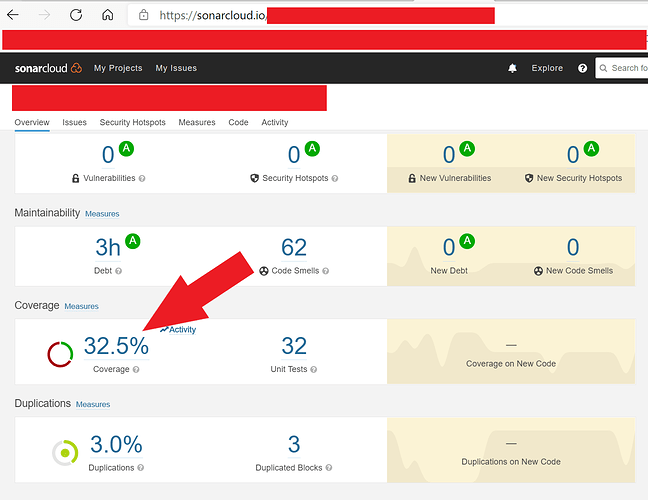Click the padlock site info icon
The width and height of the screenshot is (648, 500).
point(143,15)
